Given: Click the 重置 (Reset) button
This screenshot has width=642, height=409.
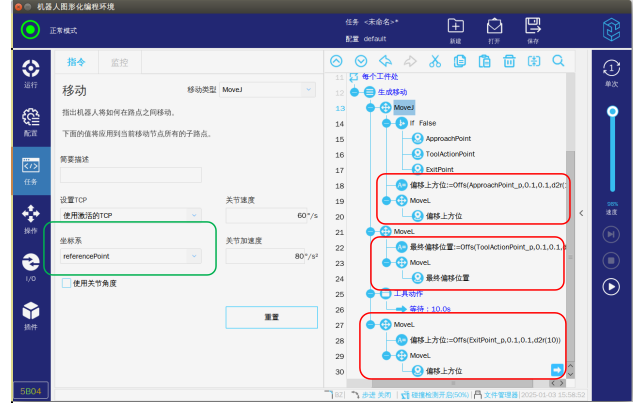Looking at the screenshot, I should click(x=271, y=316).
